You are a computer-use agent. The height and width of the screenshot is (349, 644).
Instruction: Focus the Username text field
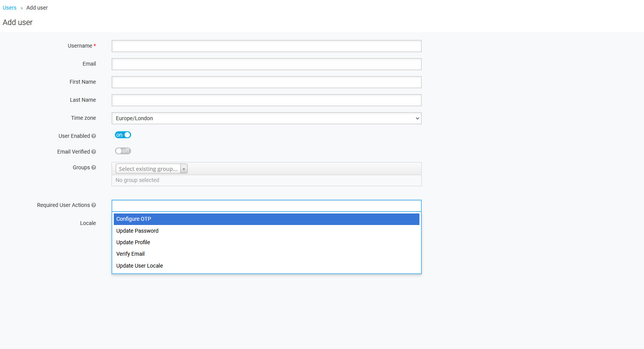(x=266, y=46)
